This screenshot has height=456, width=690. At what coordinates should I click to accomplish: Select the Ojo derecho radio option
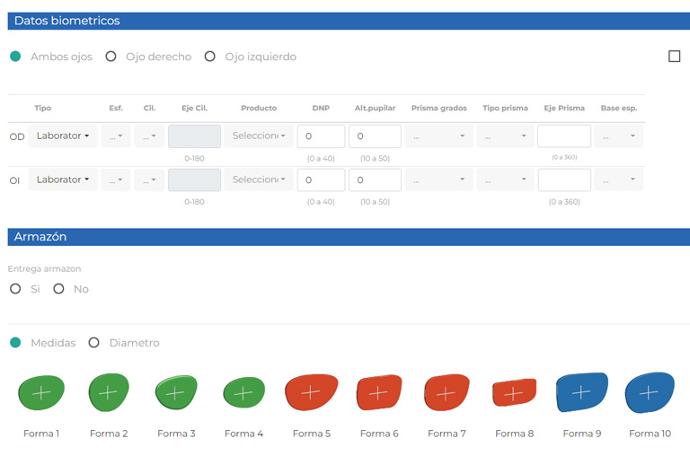click(111, 57)
